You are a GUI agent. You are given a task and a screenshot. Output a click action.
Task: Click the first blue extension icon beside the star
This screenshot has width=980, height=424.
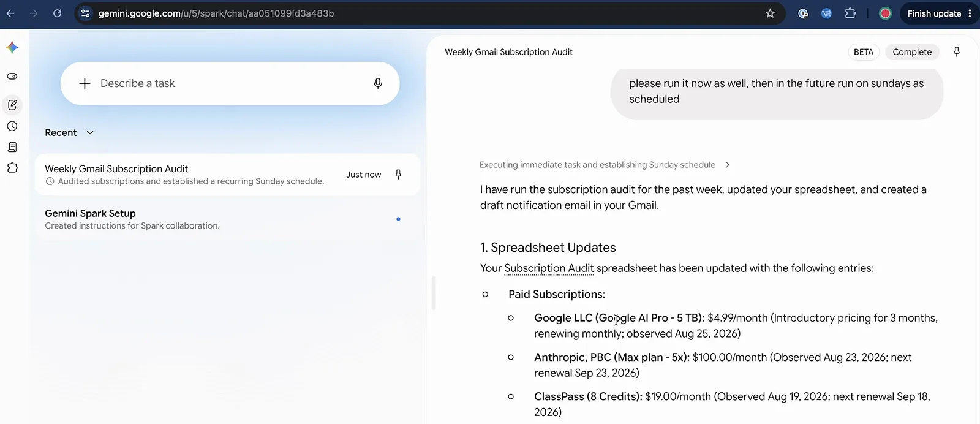803,13
